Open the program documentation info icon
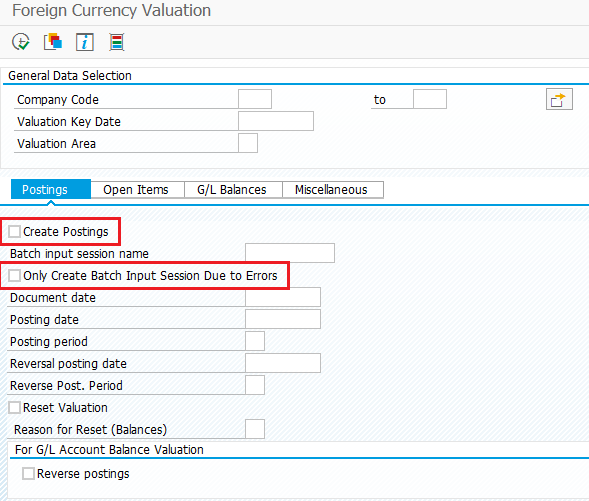Screen dimensions: 589x501 (x=85, y=42)
